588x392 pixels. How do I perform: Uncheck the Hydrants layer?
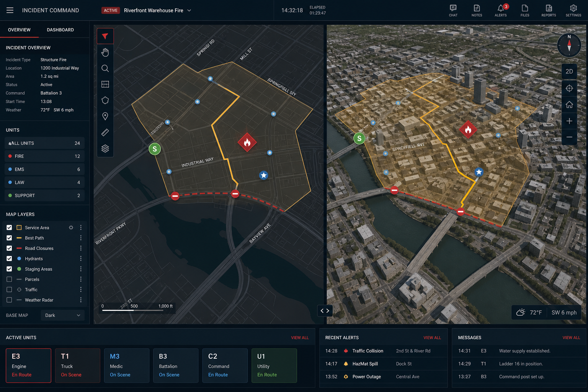tap(9, 258)
